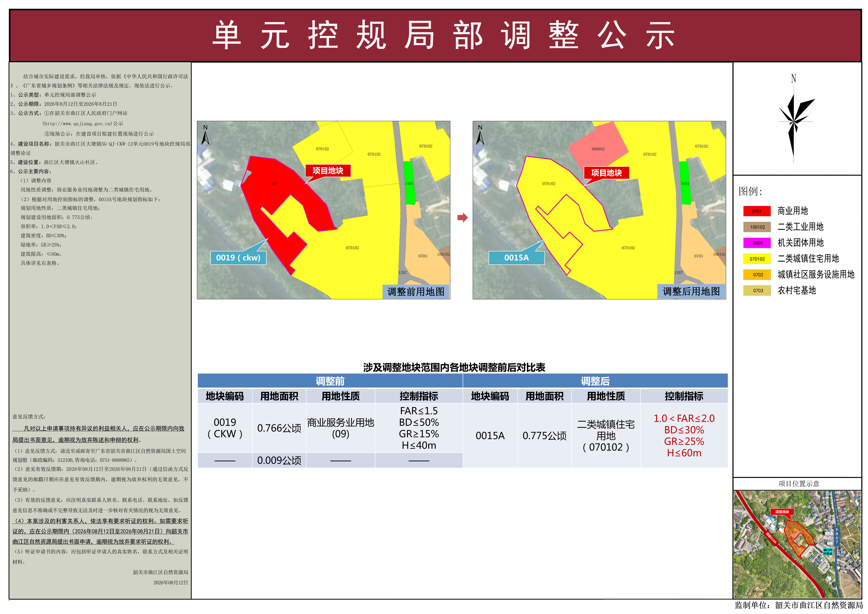Click the red 1.0<FAR≤2.0 indicator cell
This screenshot has width=868, height=614.
click(684, 436)
